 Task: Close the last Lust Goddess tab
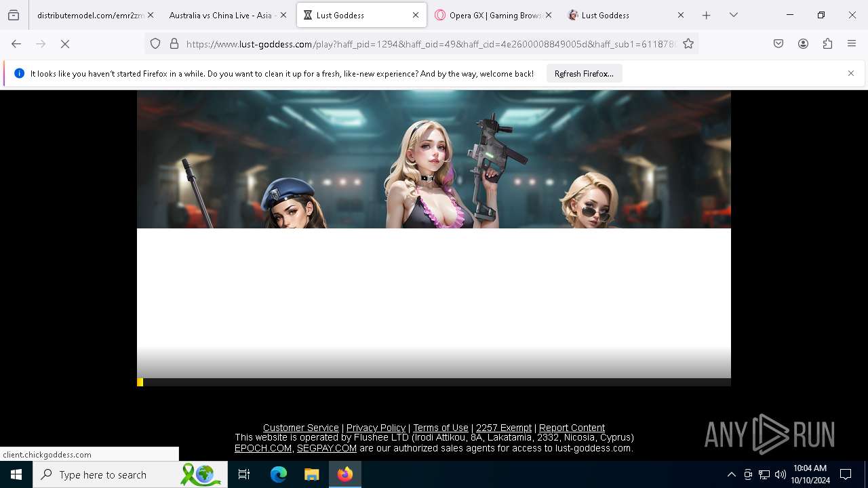pos(681,15)
